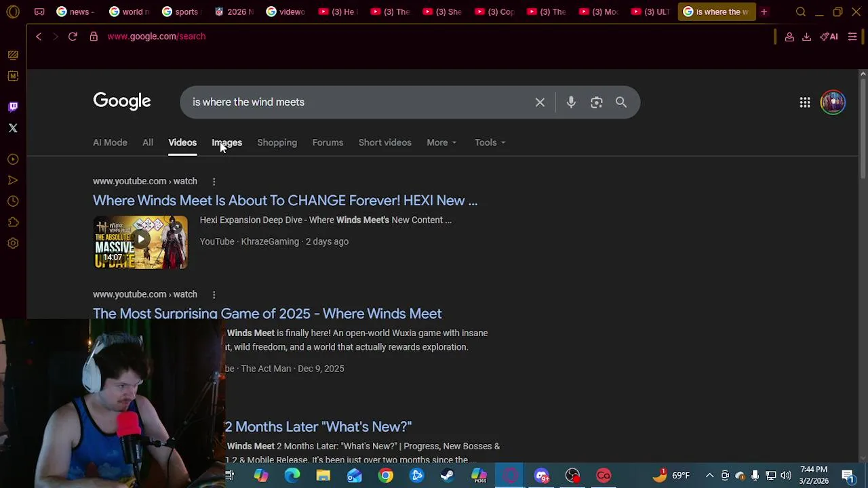Switch to the Forums search tab
Screen dimensions: 868x488
pos(328,142)
